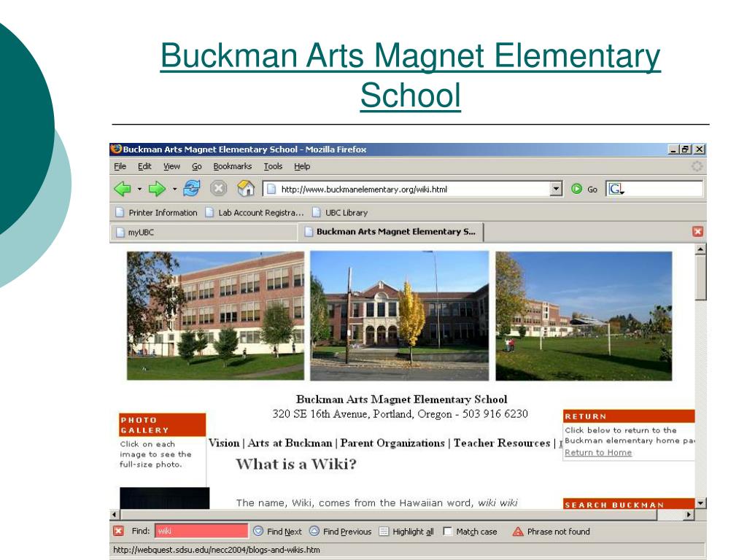Click the green Back arrow button

click(x=123, y=189)
